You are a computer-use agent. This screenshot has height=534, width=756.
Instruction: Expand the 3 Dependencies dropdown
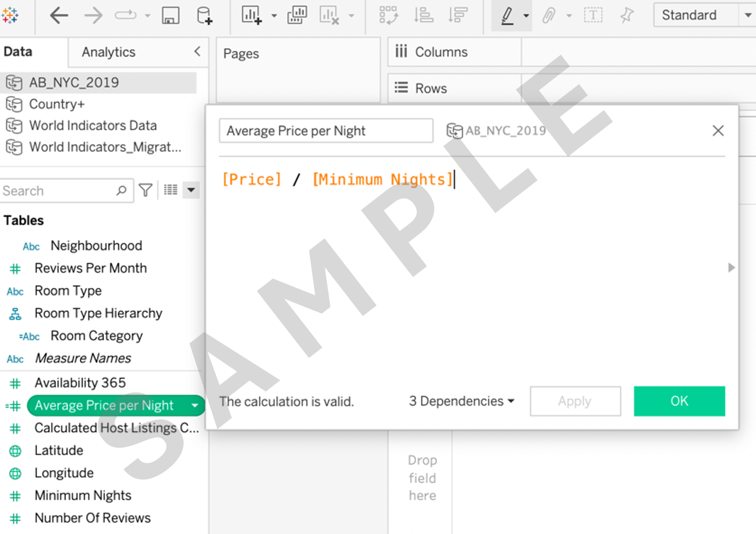(462, 401)
